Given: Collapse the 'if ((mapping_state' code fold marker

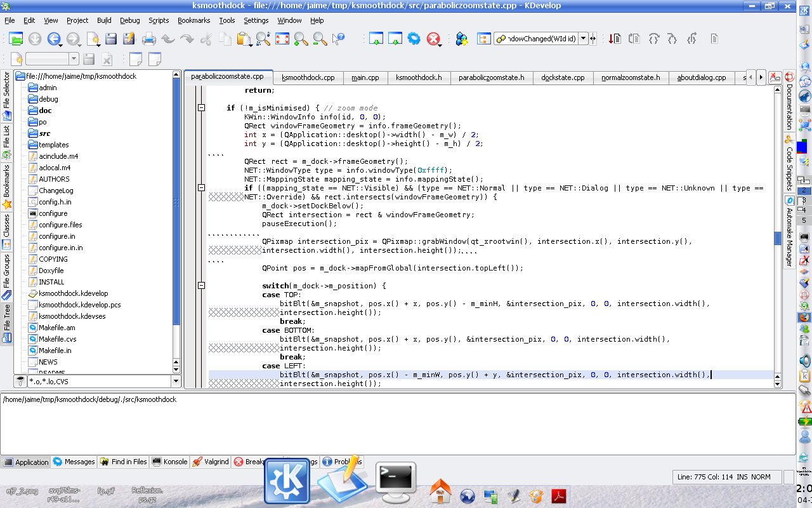Looking at the screenshot, I should [x=201, y=188].
